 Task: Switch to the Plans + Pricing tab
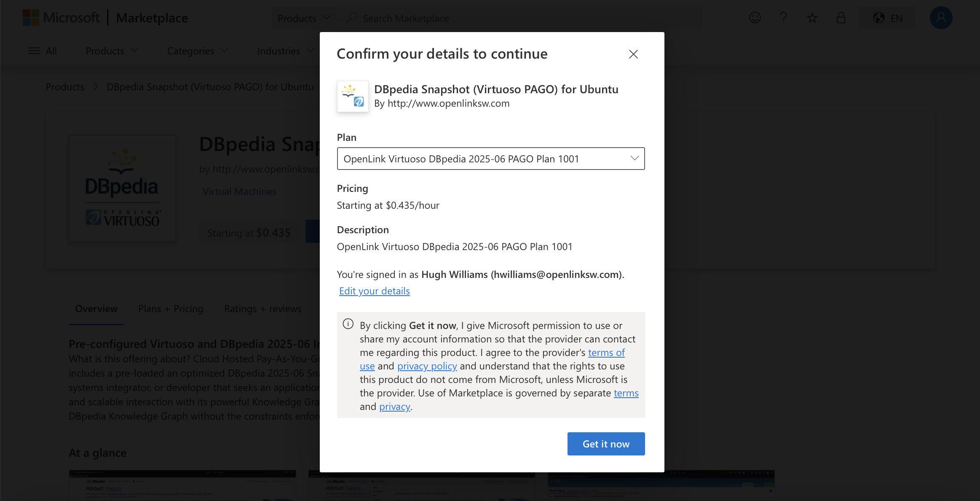(x=171, y=309)
